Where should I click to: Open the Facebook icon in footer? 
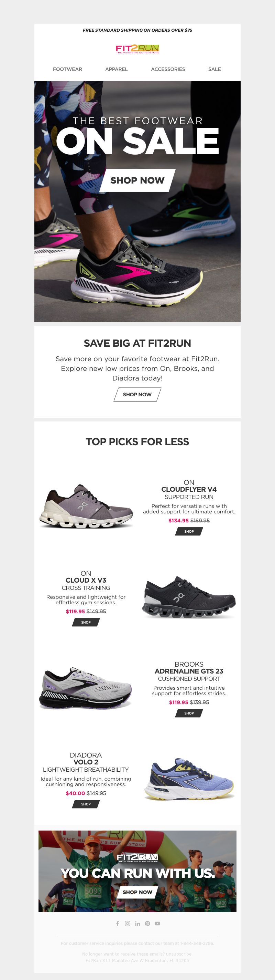point(117,923)
